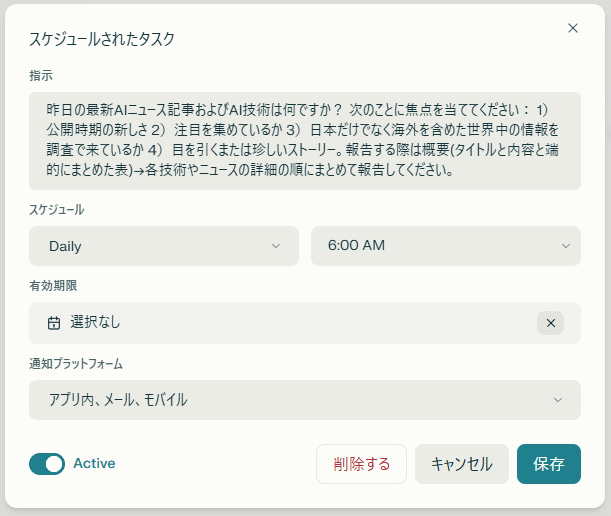Click the chevron arrow beside 6:00 AM
This screenshot has width=611, height=516.
[x=565, y=246]
